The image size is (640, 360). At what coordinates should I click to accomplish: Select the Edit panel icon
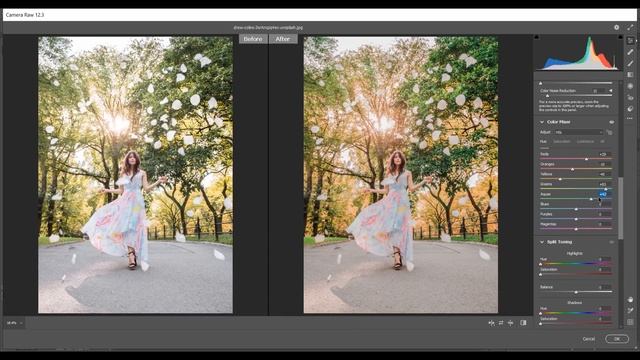[x=630, y=41]
